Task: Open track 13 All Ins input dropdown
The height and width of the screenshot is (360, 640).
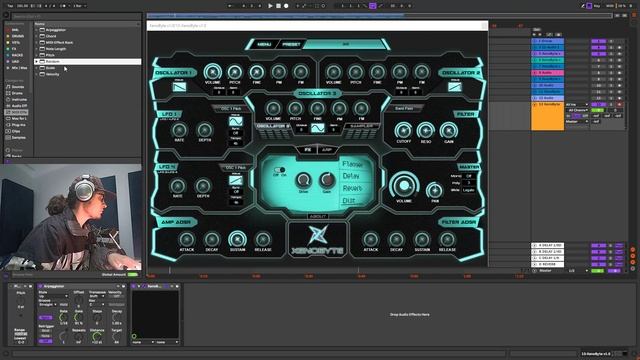Action: (576, 105)
